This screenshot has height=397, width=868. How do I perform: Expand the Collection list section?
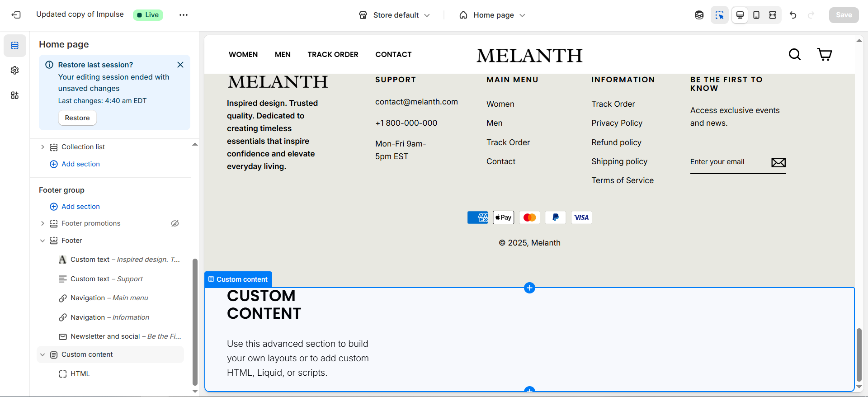(x=42, y=147)
